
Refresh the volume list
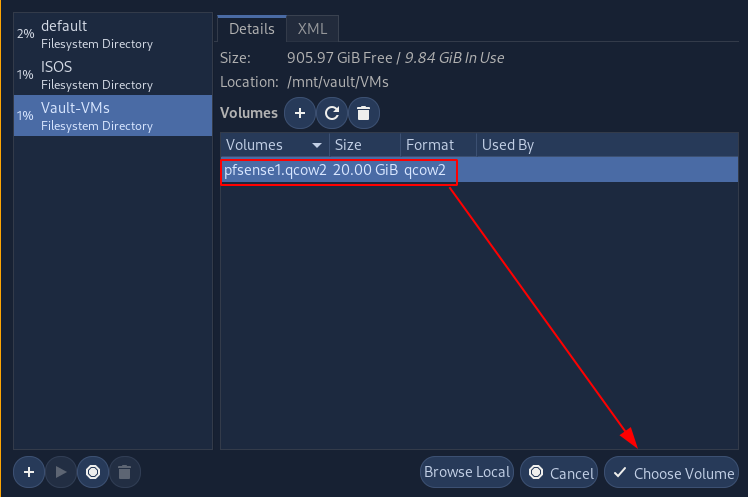tap(332, 113)
